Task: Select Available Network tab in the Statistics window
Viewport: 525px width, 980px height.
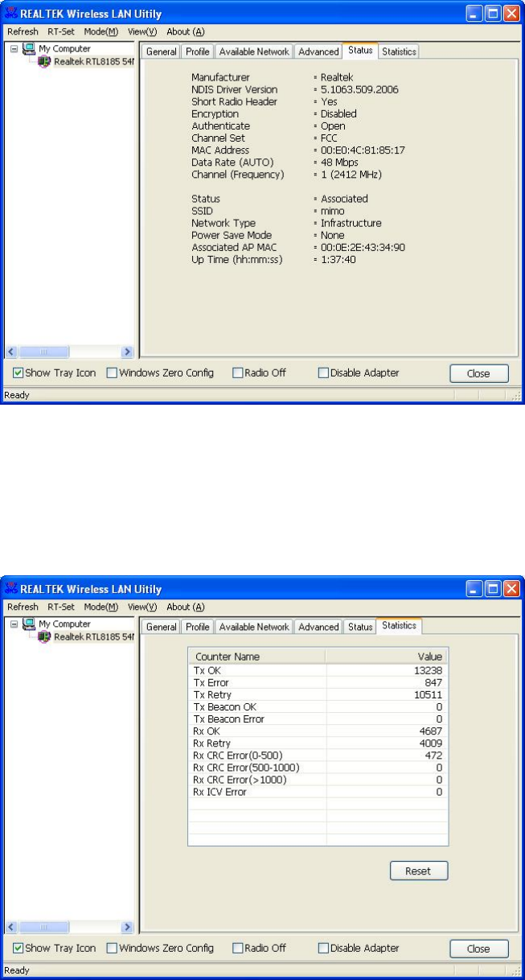Action: click(x=254, y=627)
